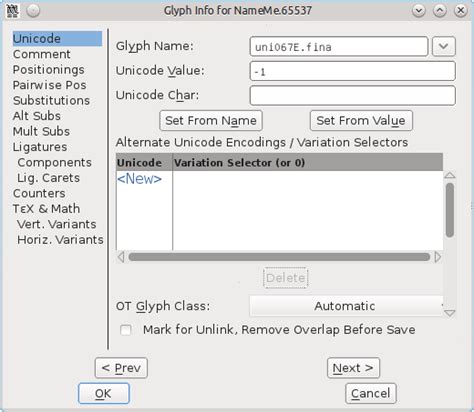Click the vertical scrollbar up arrow

pyautogui.click(x=450, y=175)
